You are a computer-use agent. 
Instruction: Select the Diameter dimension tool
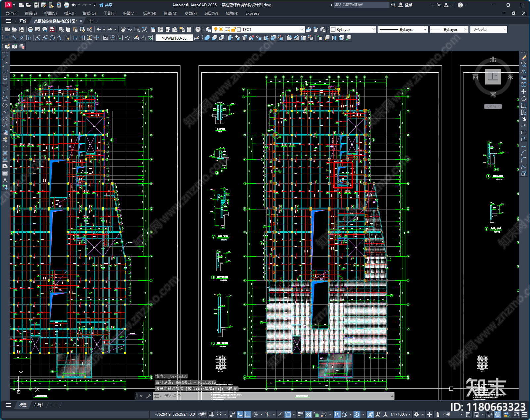tap(52, 38)
